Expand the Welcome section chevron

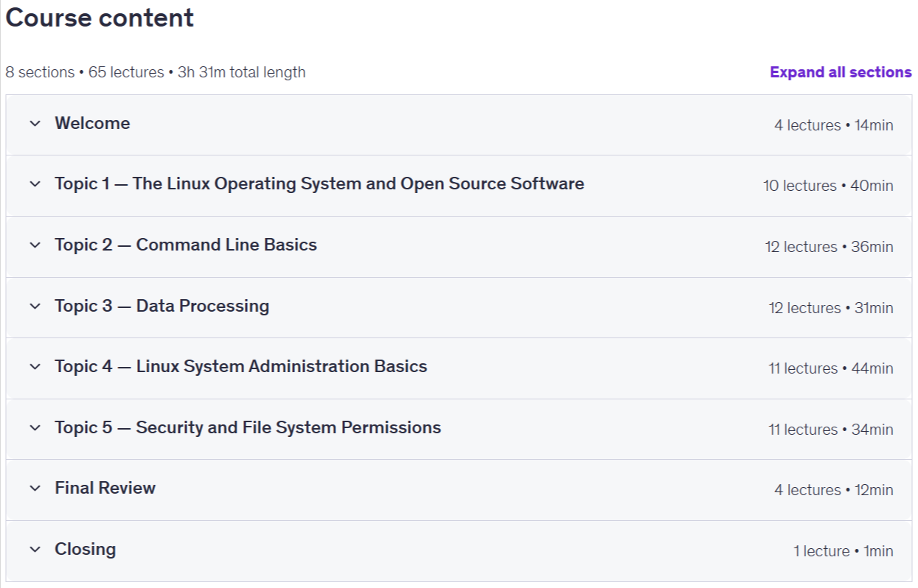point(35,124)
